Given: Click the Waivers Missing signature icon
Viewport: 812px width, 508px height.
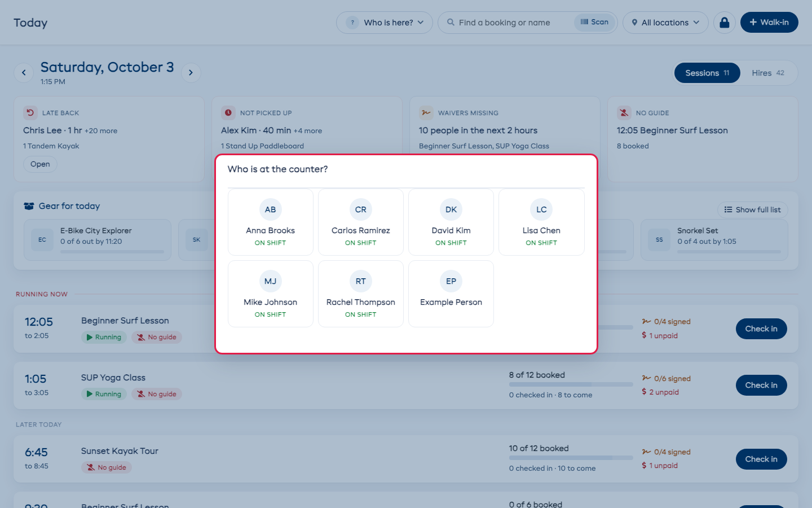Looking at the screenshot, I should (x=426, y=113).
